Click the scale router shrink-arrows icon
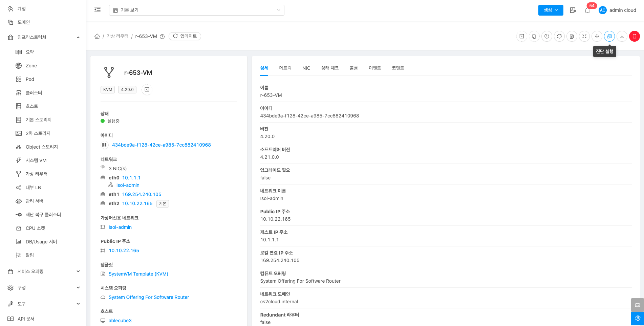Image resolution: width=644 pixels, height=326 pixels. (x=584, y=36)
